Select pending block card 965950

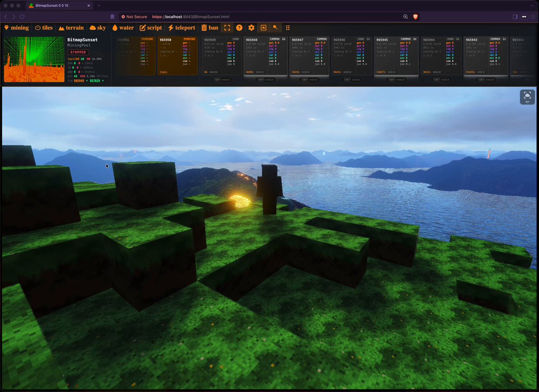(177, 56)
